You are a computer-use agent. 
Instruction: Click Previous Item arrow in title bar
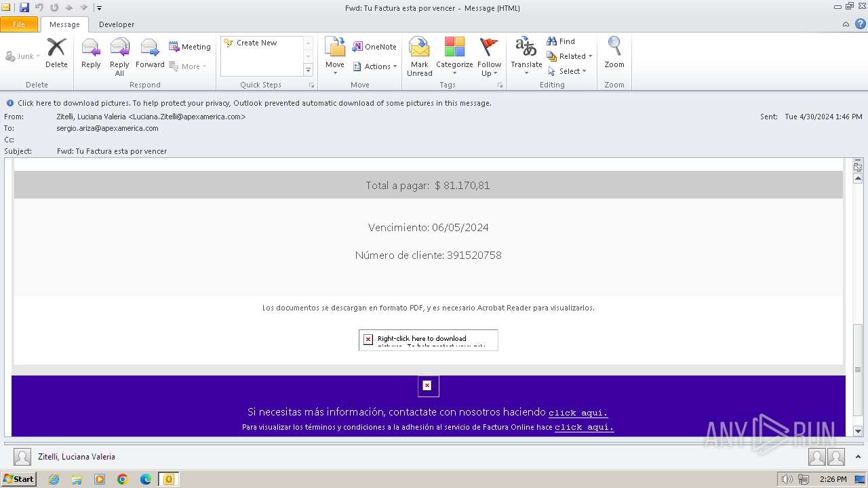pyautogui.click(x=68, y=7)
